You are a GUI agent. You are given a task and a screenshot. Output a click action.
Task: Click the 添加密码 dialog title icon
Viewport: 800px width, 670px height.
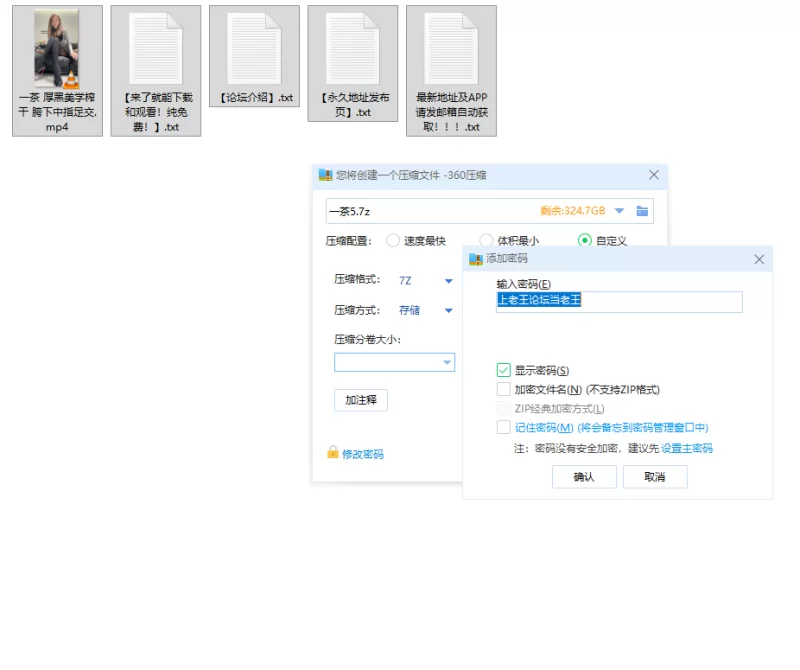point(476,259)
